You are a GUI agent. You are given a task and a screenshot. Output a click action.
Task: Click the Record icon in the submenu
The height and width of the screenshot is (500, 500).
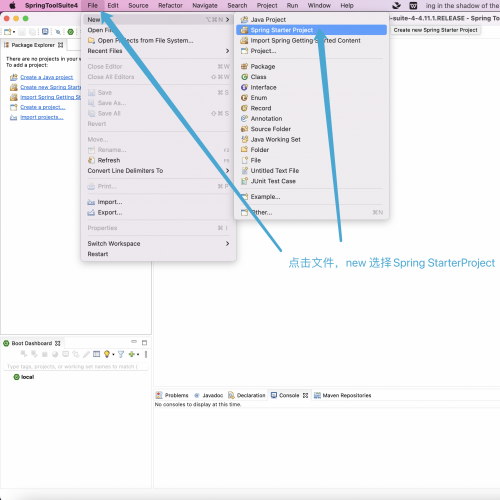tap(244, 108)
